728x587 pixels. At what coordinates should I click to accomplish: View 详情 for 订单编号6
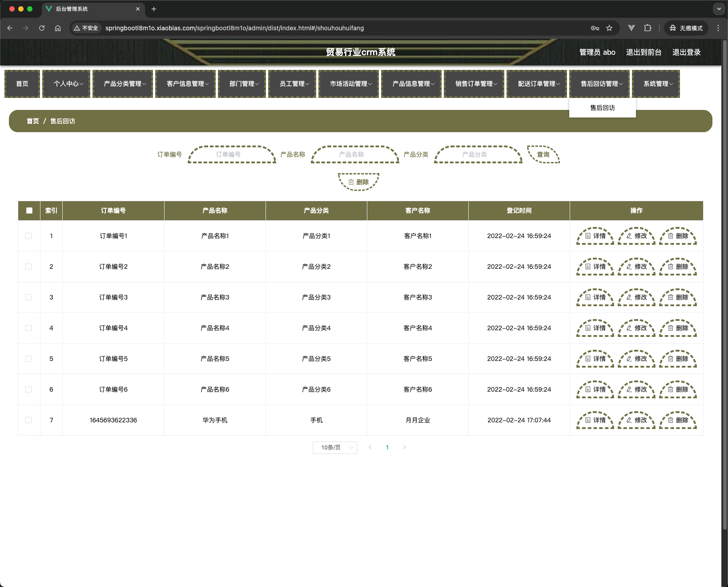pos(595,390)
